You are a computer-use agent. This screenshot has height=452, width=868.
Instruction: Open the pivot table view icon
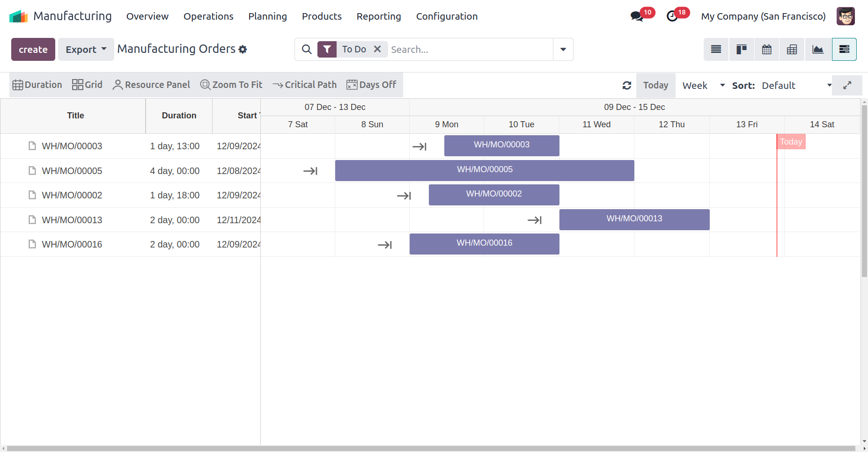click(x=792, y=50)
